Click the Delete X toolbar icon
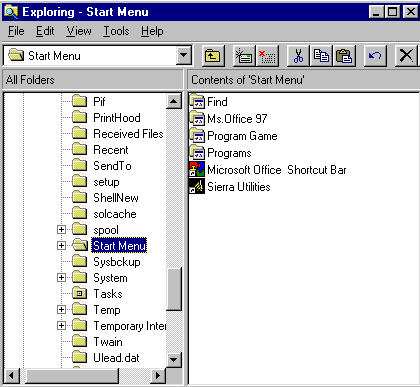This screenshot has height=387, width=420. (406, 56)
